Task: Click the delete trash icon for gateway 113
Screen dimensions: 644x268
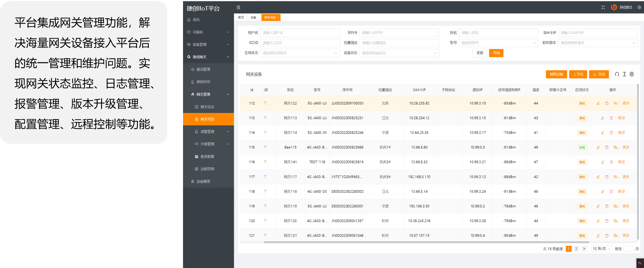Action: tap(611, 118)
